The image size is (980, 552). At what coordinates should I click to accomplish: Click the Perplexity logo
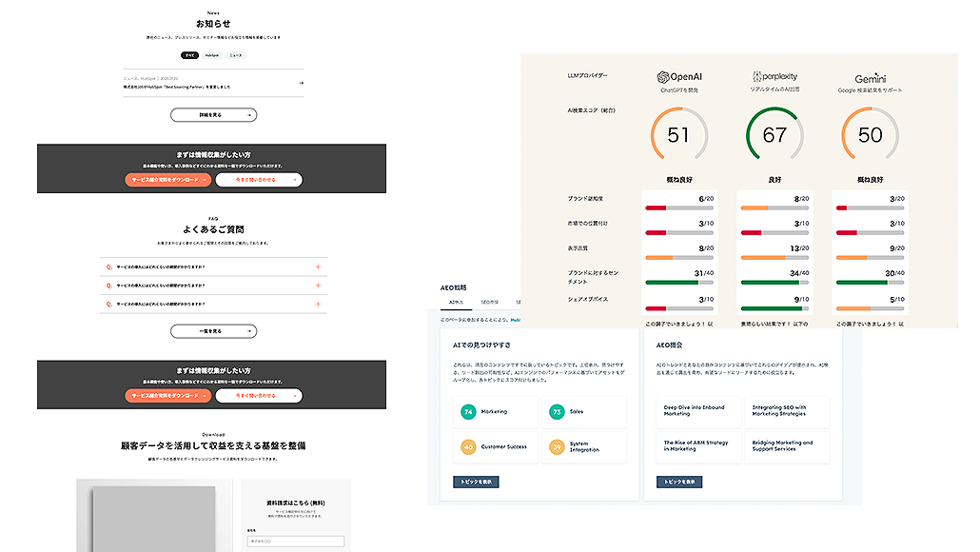[x=774, y=76]
